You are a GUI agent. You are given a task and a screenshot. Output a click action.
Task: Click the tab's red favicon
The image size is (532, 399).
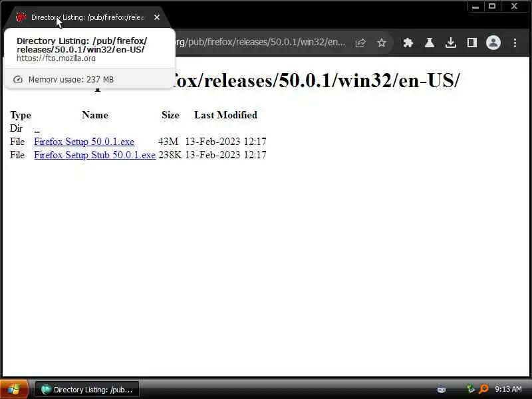point(21,17)
